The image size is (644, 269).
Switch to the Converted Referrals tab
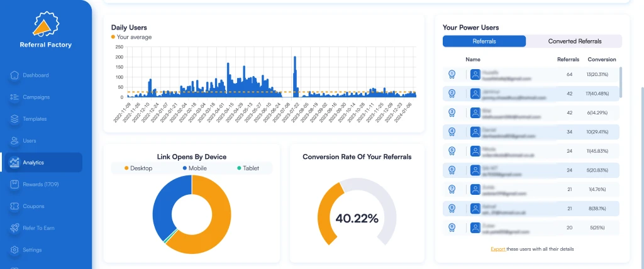[x=575, y=41]
